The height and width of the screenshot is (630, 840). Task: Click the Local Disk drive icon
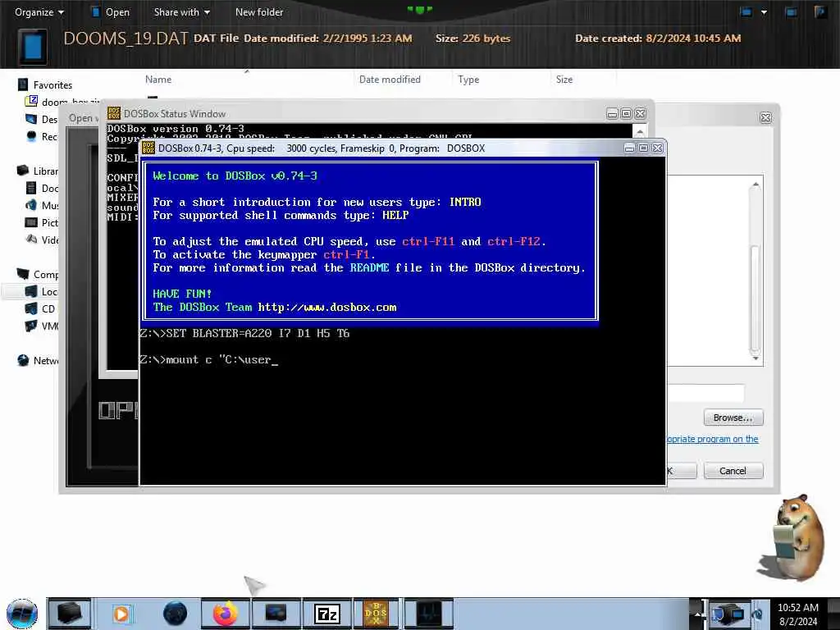(31, 291)
